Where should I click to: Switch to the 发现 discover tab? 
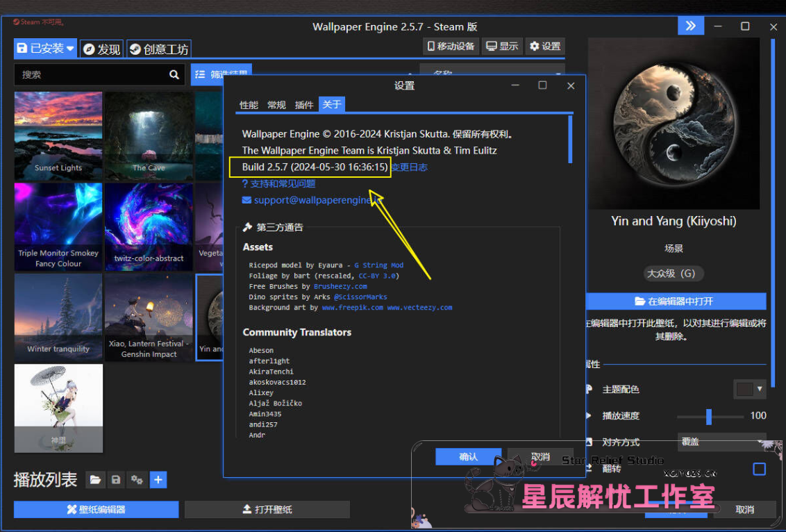[102, 49]
